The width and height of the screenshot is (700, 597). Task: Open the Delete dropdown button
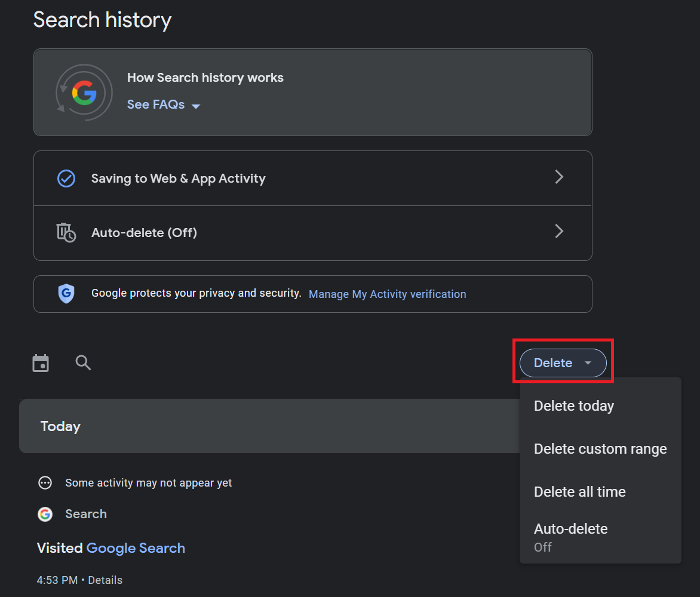563,363
